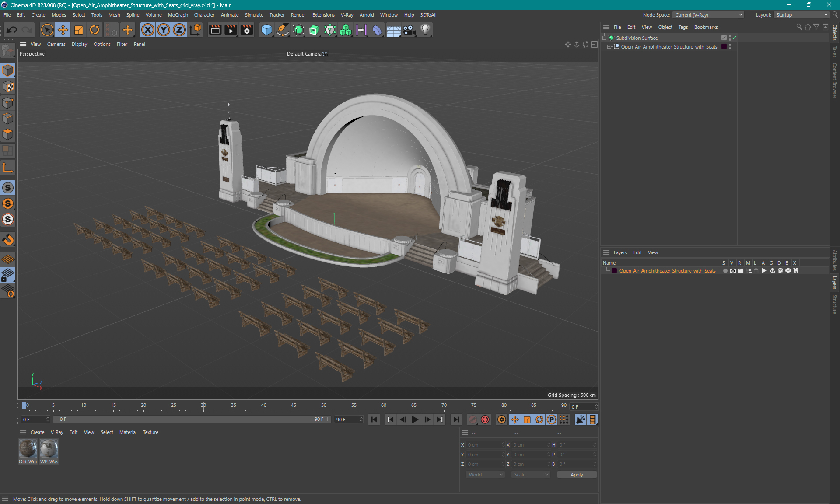
Task: Open Node Space dropdown
Action: tap(708, 15)
